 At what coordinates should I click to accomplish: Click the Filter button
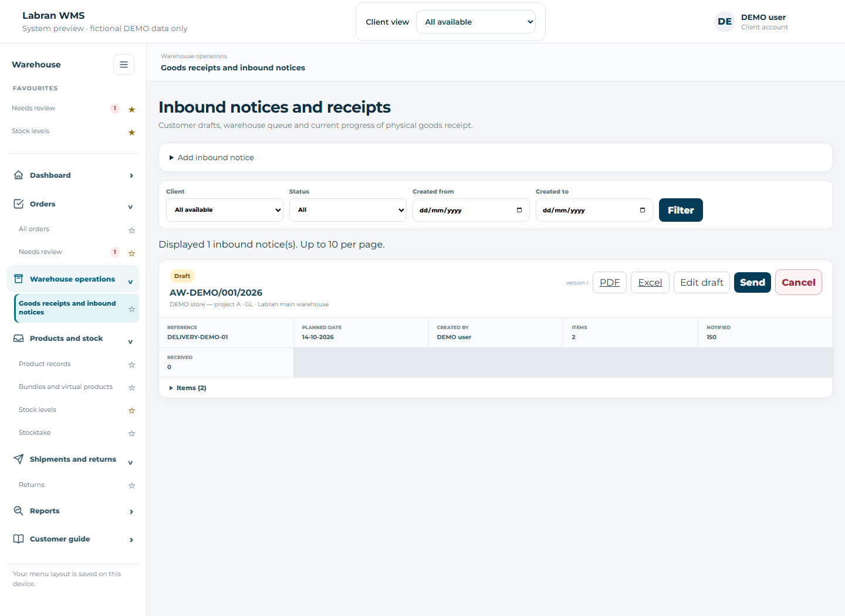(x=681, y=210)
